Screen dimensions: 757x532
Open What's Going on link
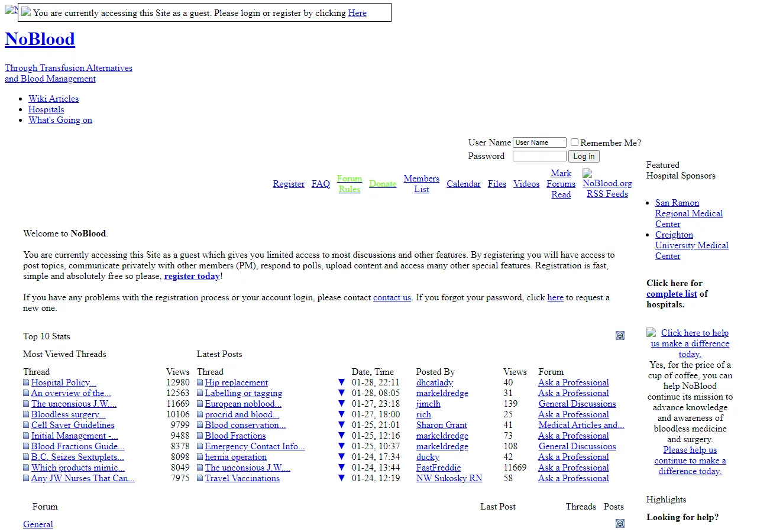(60, 120)
